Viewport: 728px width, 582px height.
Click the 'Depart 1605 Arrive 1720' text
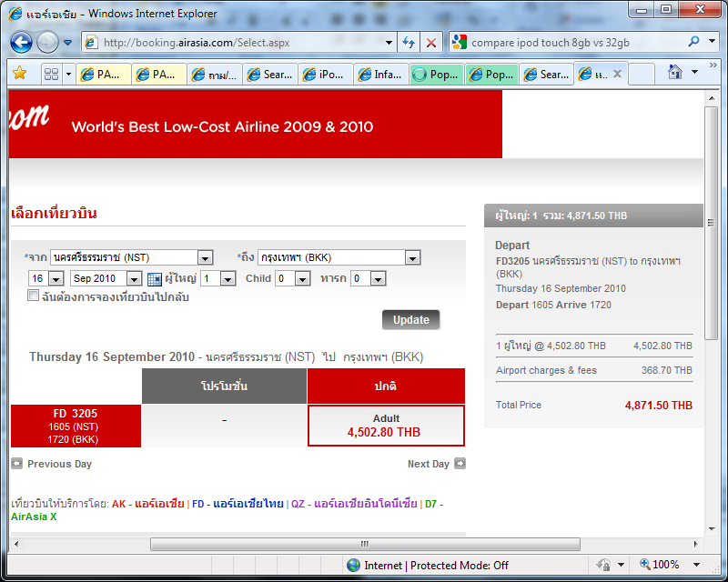coord(553,305)
